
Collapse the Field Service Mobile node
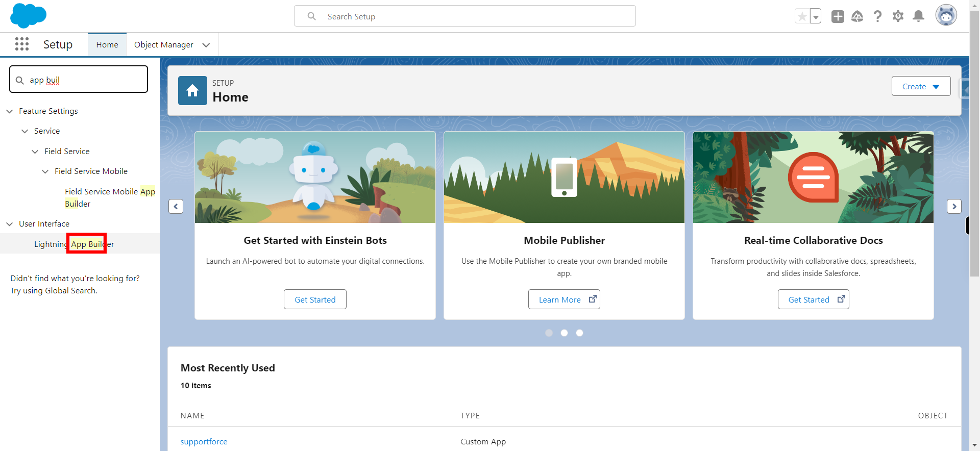tap(45, 171)
